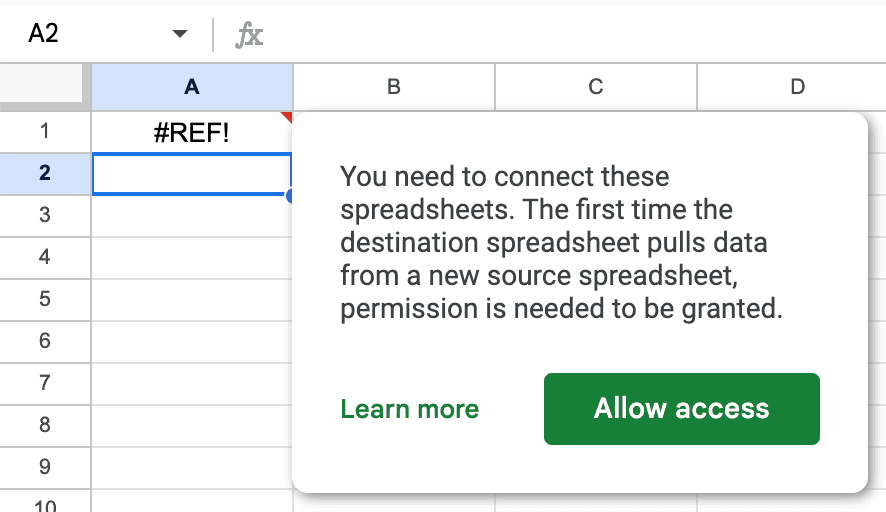Click the fx formula icon
This screenshot has width=886, height=512.
point(249,35)
